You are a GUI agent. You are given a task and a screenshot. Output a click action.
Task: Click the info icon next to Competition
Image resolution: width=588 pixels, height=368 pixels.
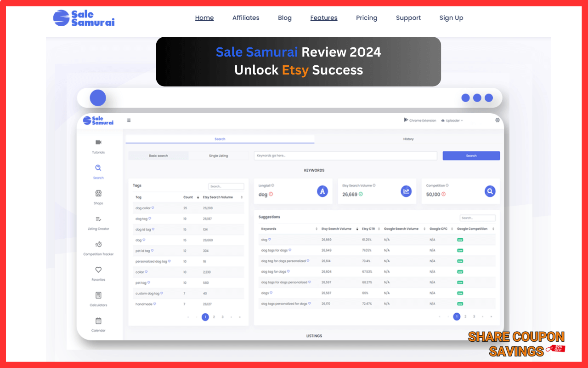click(447, 185)
